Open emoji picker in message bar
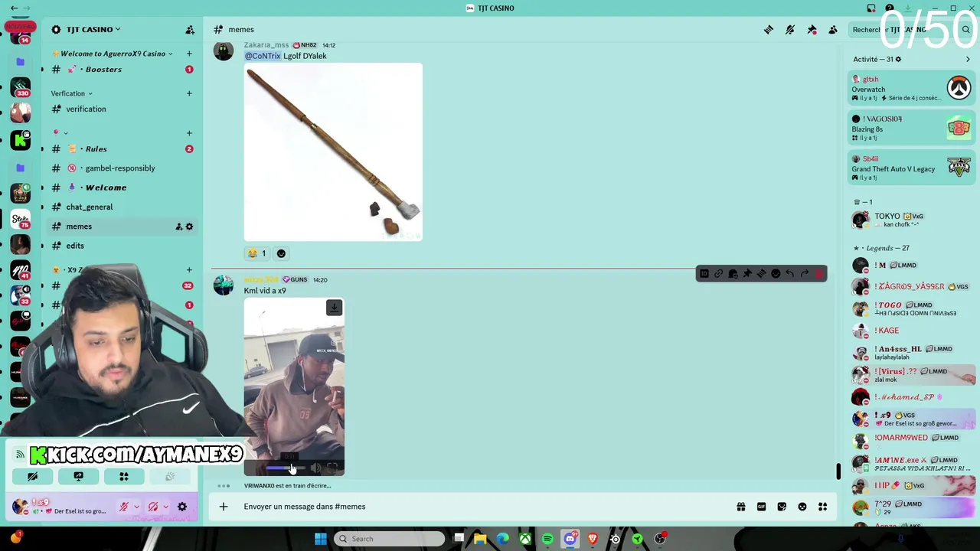Viewport: 980px width, 551px height. tap(802, 507)
